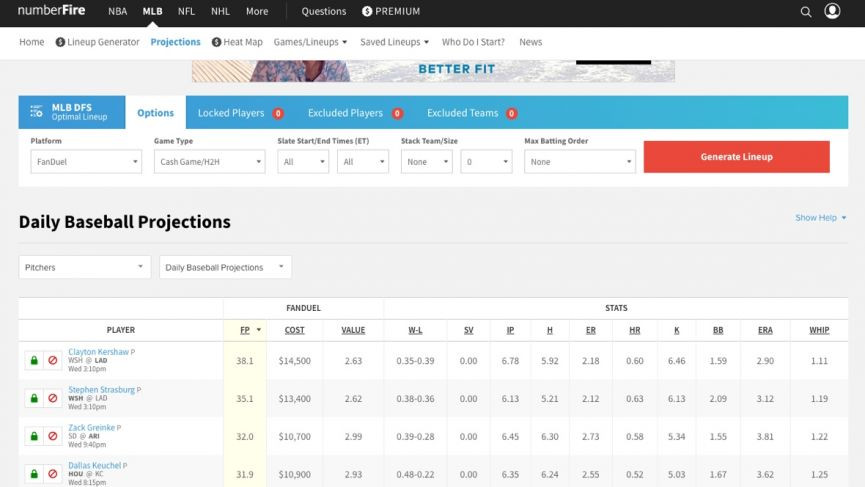Lock Clayton Kershaw with green lock icon
The image size is (865, 487).
coord(34,361)
